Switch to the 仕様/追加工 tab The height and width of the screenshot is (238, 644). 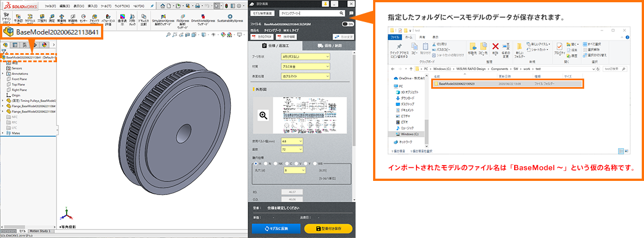click(275, 46)
